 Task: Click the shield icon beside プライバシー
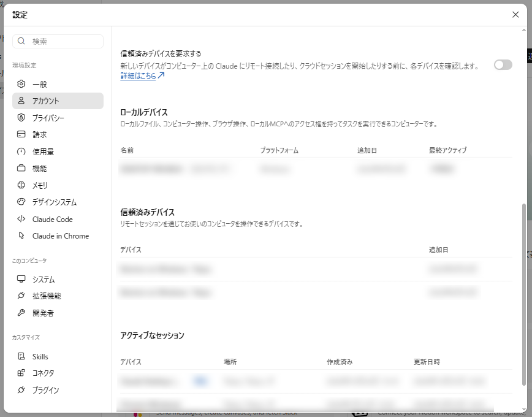click(x=21, y=118)
